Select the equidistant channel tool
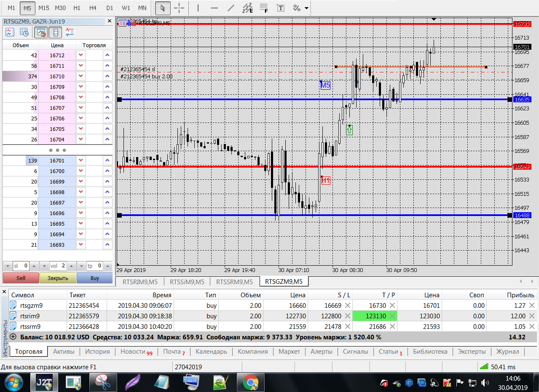Image resolution: width=539 pixels, height=392 pixels. [248, 8]
